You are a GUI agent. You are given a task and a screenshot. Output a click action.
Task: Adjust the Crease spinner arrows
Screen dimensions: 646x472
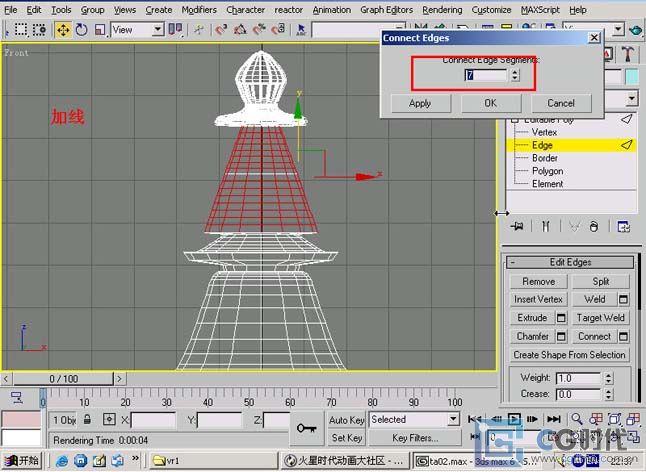(x=608, y=394)
